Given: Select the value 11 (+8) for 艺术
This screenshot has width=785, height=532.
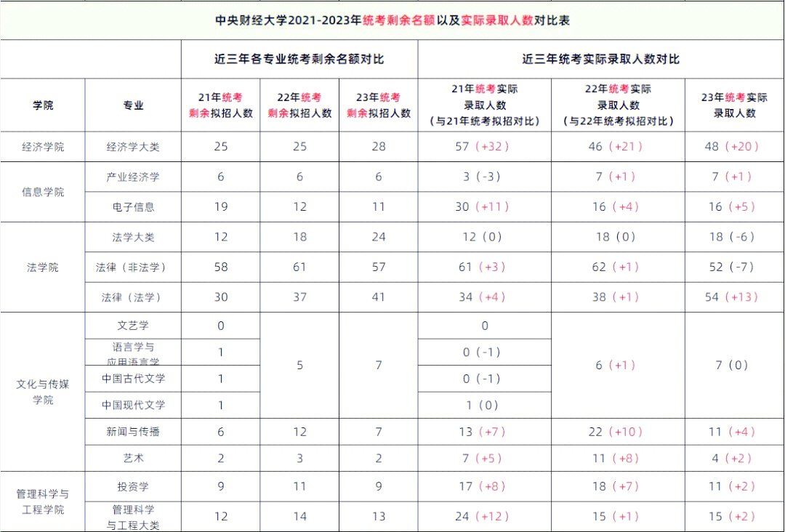Looking at the screenshot, I should (x=616, y=458).
